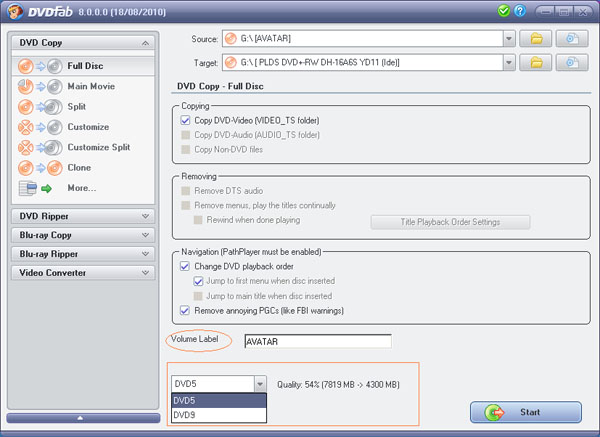
Task: Open More... copy options
Action: pos(83,188)
